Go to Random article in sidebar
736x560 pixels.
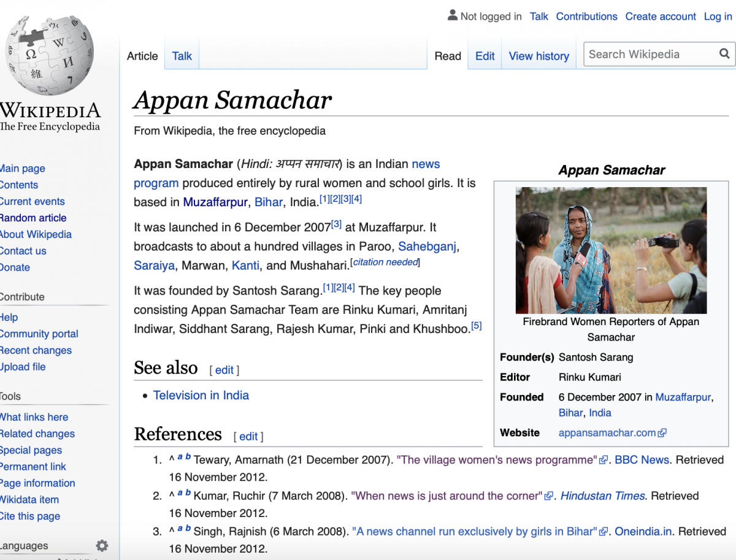(33, 218)
